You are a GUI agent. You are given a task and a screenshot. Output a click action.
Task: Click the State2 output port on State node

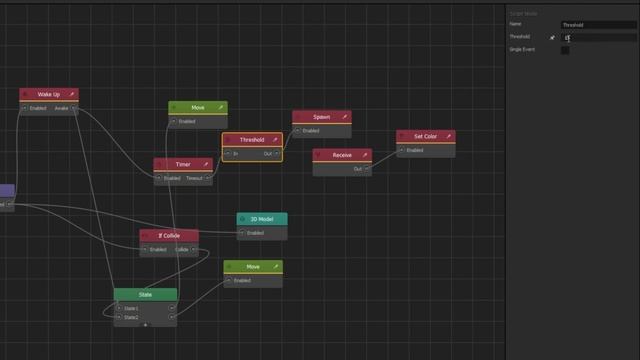point(172,317)
